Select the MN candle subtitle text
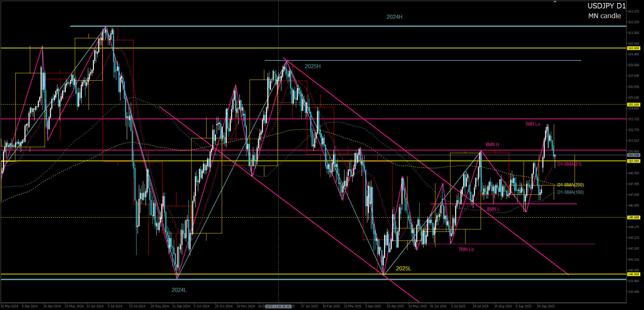The width and height of the screenshot is (644, 310). [604, 16]
